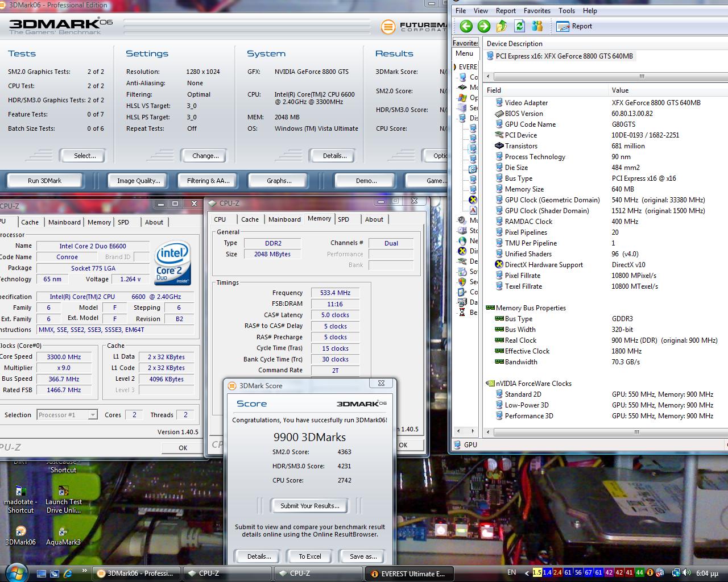Open the AquaMark3 desktop shortcut
This screenshot has height=582, width=728.
[63, 535]
